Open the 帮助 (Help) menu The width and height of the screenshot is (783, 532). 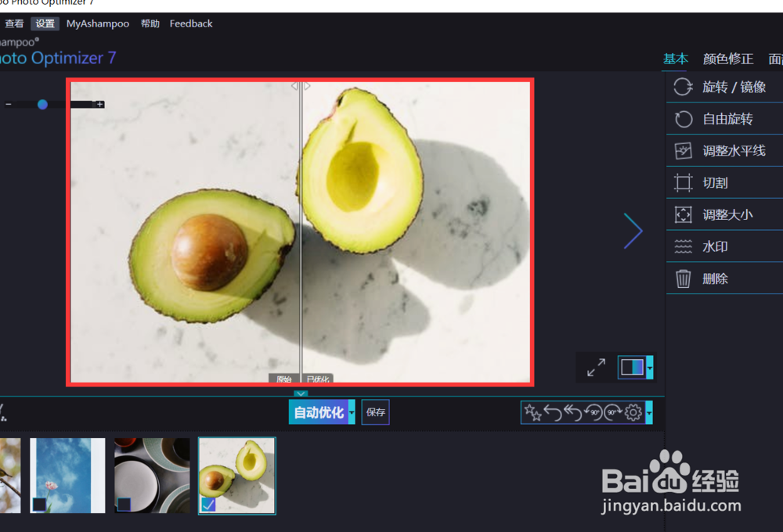(150, 23)
